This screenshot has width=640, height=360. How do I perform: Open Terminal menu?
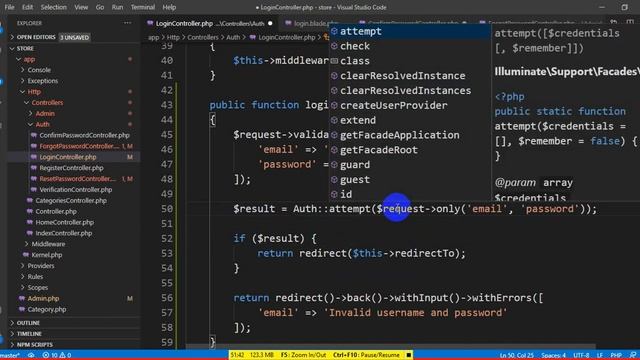[142, 7]
